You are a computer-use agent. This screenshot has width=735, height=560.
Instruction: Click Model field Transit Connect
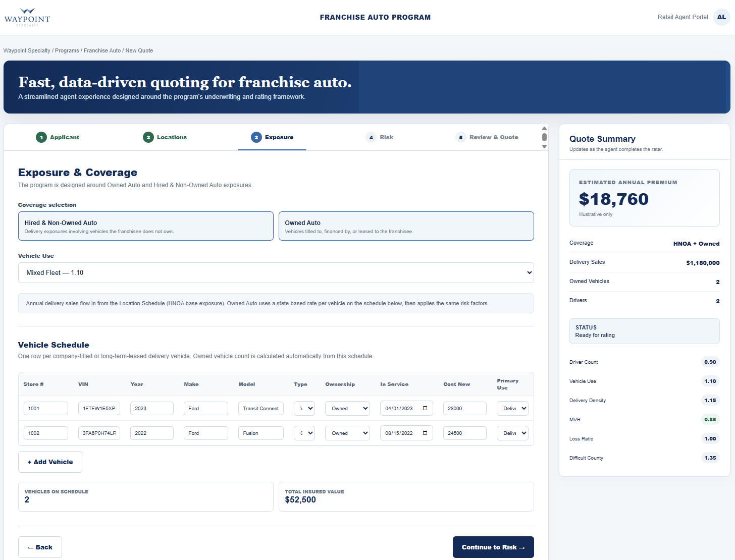(261, 408)
